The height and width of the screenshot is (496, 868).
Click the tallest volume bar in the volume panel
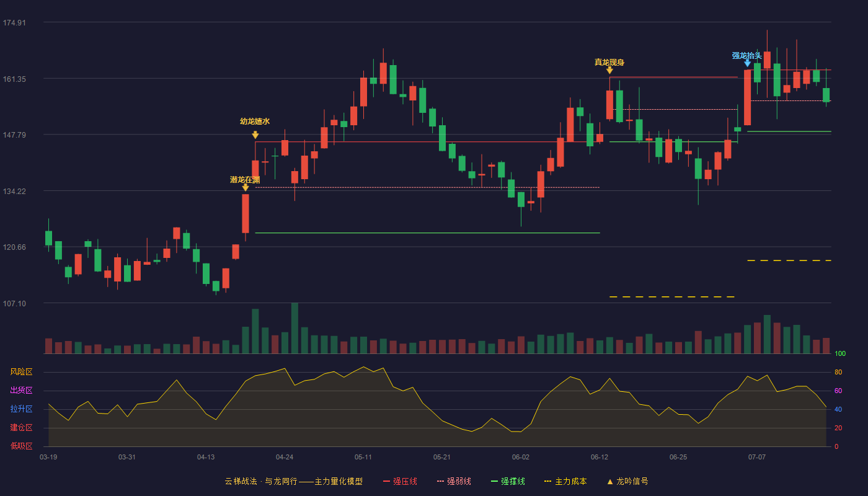point(294,328)
